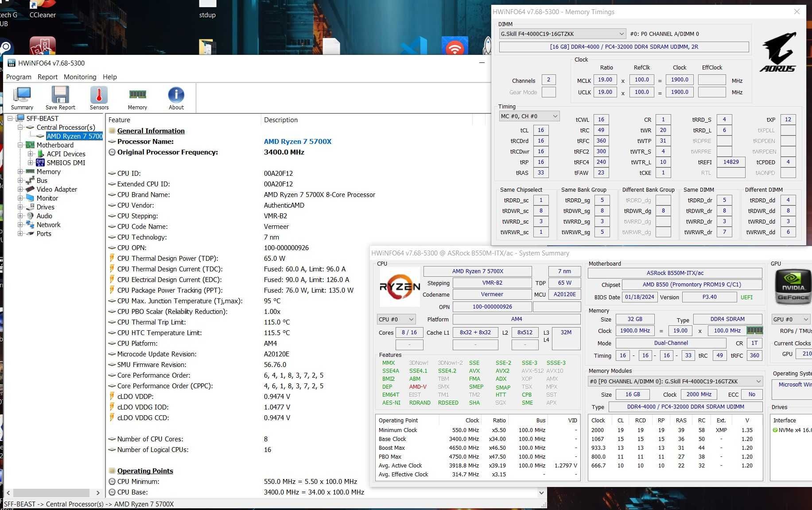The image size is (812, 510).
Task: Click scroll-down arrow of feature list
Action: pos(541,492)
